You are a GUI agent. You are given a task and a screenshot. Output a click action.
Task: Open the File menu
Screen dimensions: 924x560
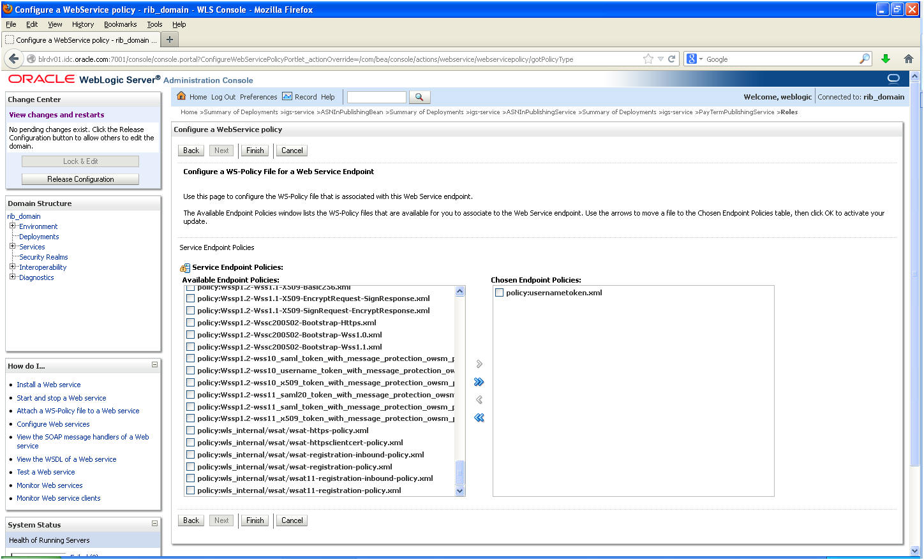click(11, 24)
